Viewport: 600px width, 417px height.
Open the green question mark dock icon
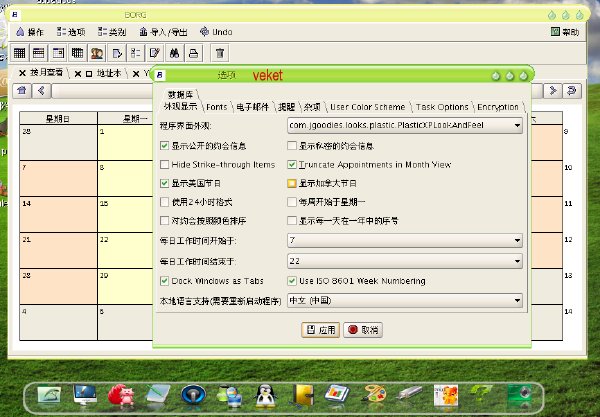point(482,395)
